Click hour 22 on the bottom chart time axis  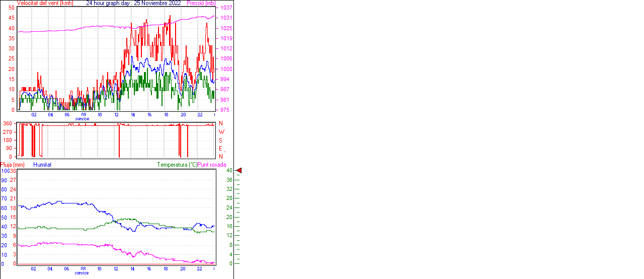coord(199,269)
